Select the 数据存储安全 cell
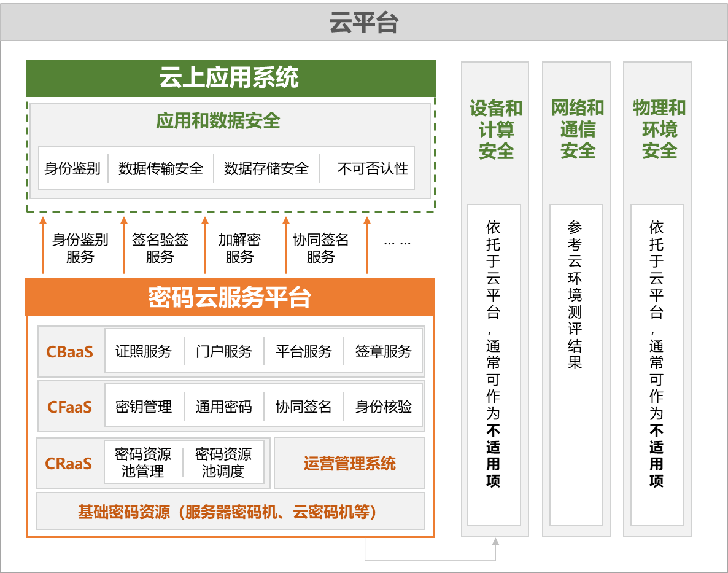728x573 pixels. (x=266, y=168)
